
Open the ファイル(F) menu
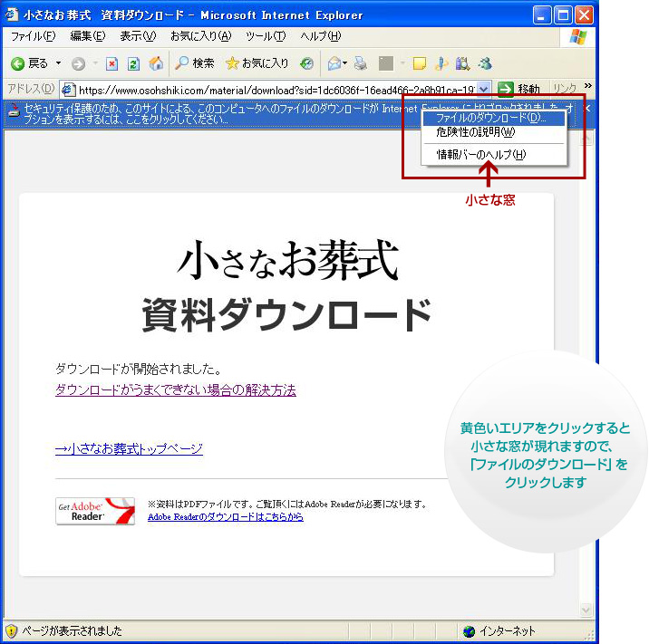pyautogui.click(x=33, y=36)
